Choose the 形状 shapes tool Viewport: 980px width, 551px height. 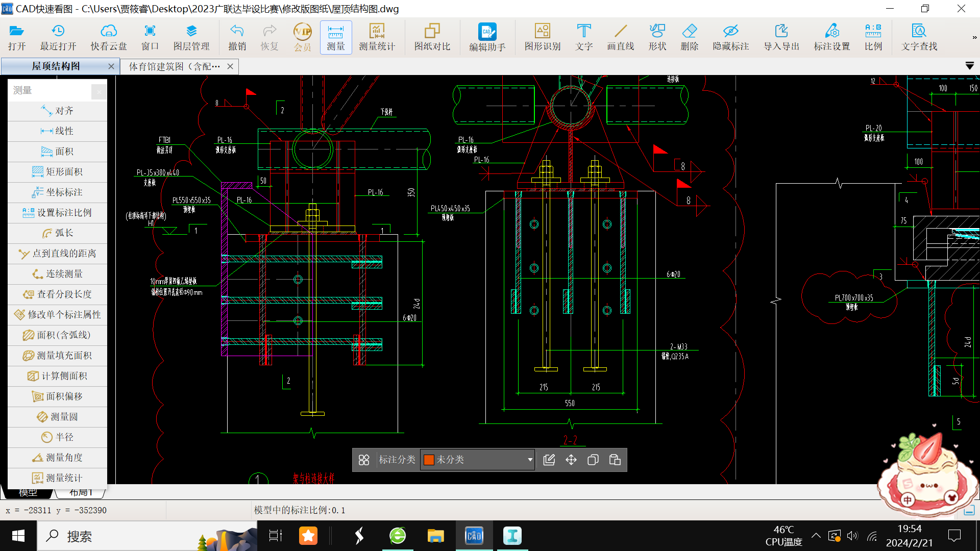coord(657,38)
